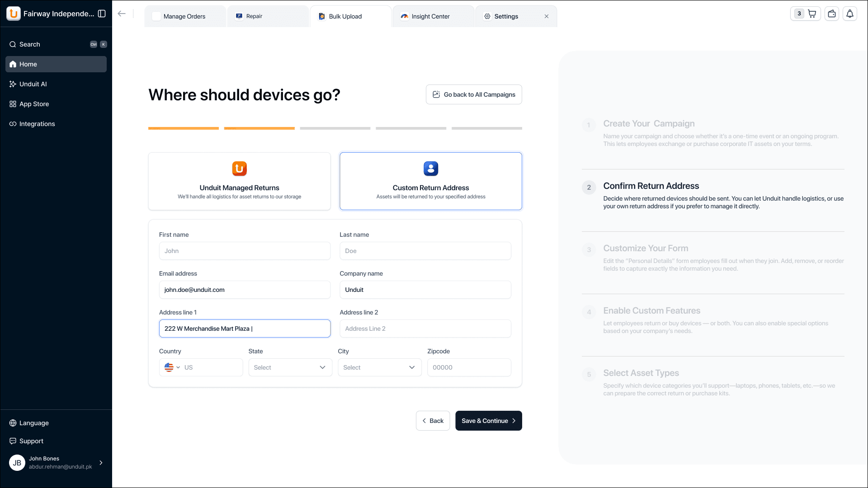This screenshot has width=868, height=488.
Task: Open the Search in the sidebar
Action: (x=30, y=44)
